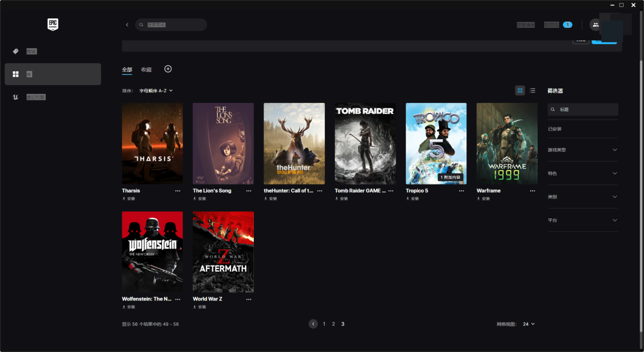Go back with the left arrow by search
This screenshot has width=644, height=352.
127,25
